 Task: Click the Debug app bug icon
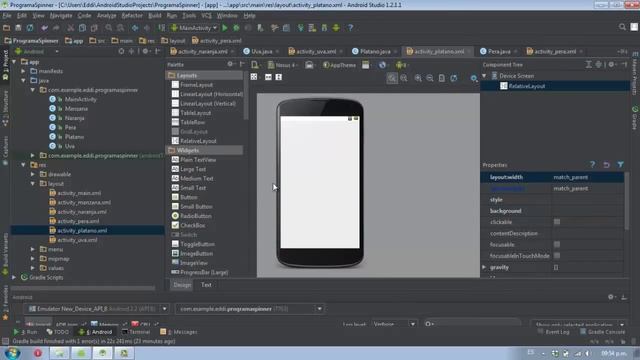tap(236, 28)
